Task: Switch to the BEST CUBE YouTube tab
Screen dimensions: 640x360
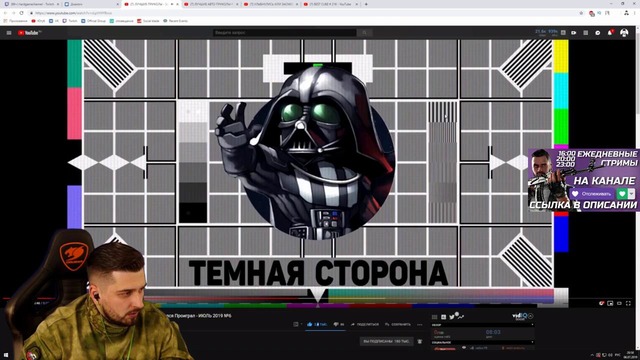Action: (330, 4)
